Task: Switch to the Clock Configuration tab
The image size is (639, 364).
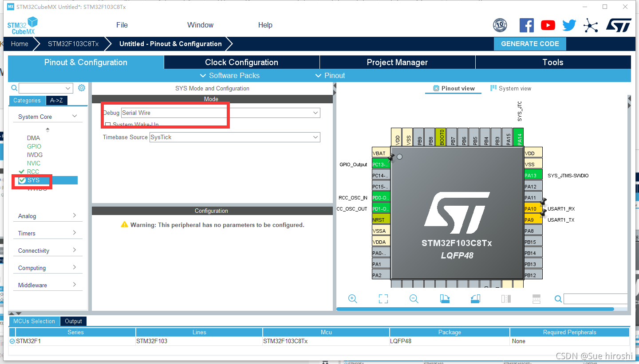Action: [x=242, y=62]
